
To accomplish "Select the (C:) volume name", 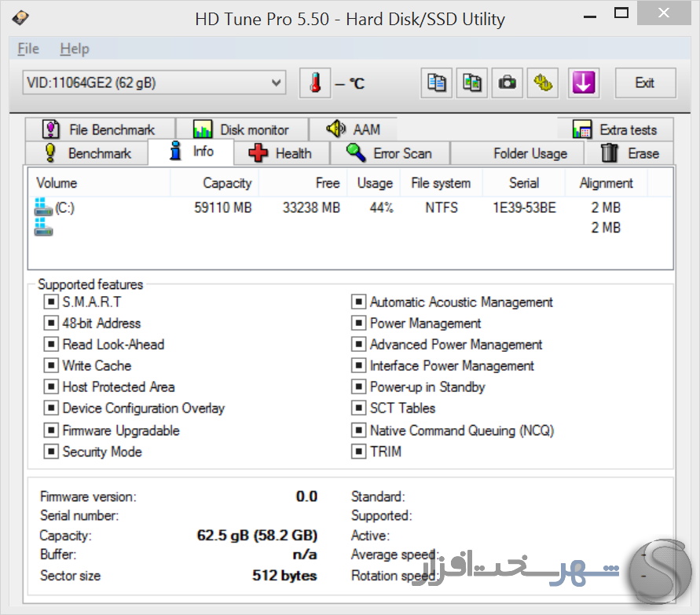I will coord(64,207).
